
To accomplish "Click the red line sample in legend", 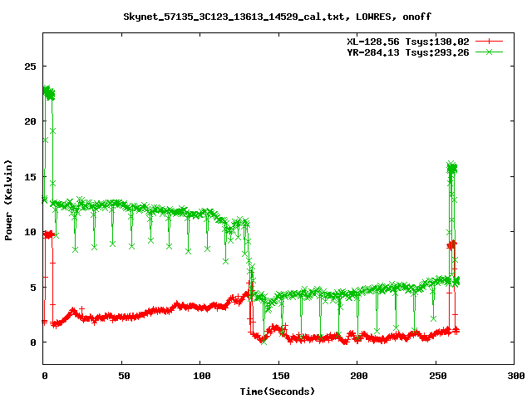I will pyautogui.click(x=489, y=42).
